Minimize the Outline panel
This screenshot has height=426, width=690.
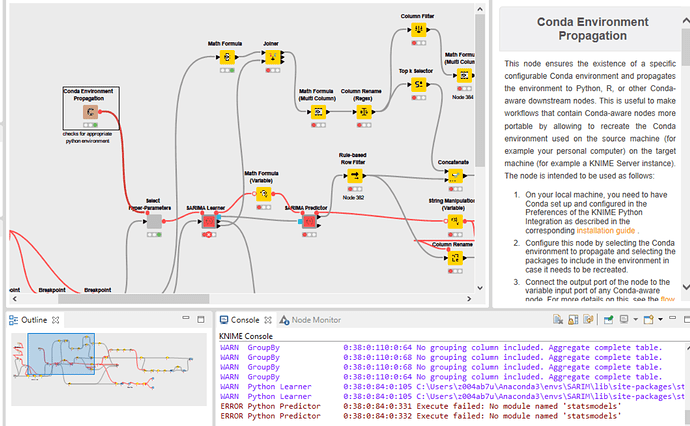pos(186,318)
